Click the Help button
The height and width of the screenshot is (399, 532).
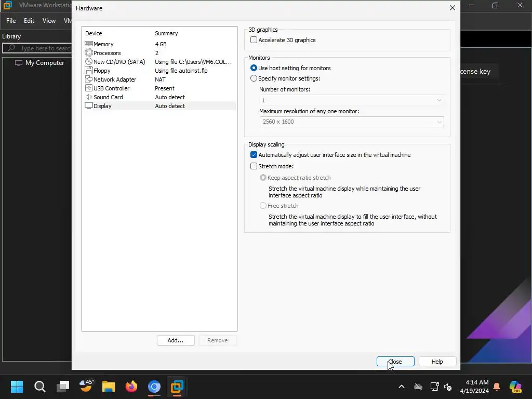(437, 362)
